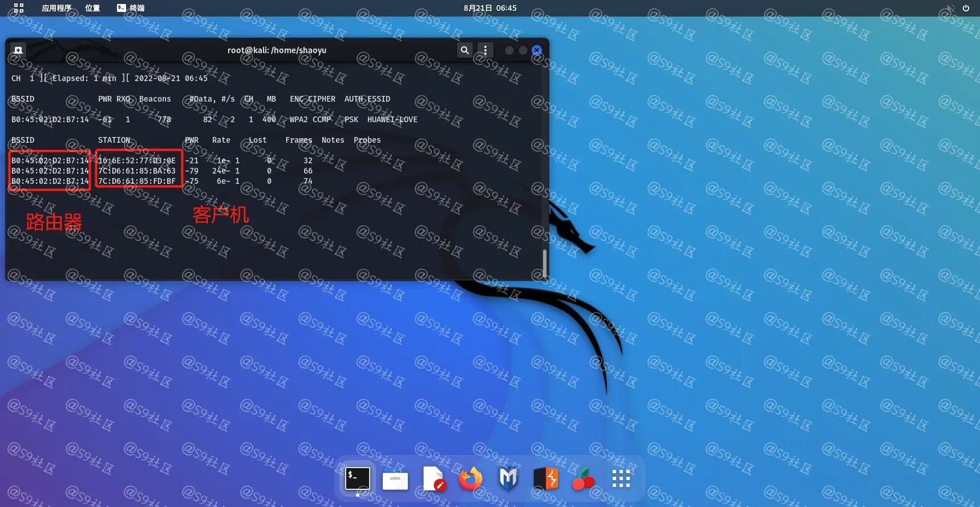Click the Frames value 66
The height and width of the screenshot is (507, 980).
click(x=308, y=171)
